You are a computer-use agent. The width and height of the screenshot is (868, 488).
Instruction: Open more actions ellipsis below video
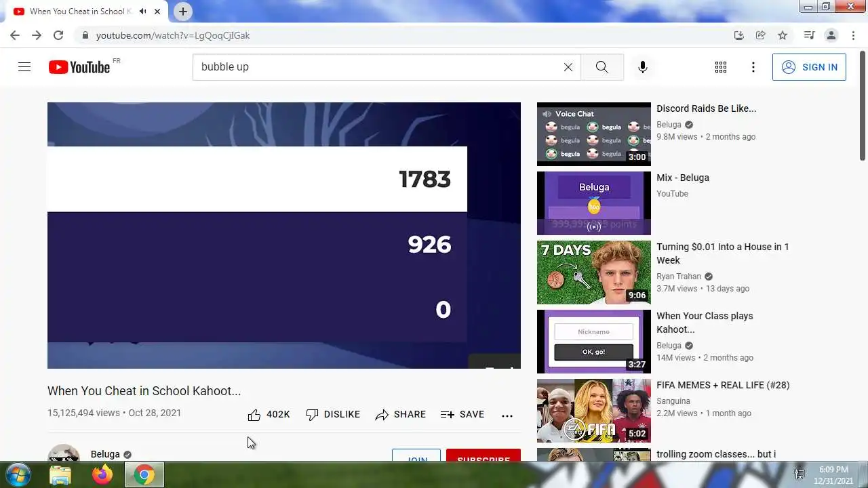(507, 415)
